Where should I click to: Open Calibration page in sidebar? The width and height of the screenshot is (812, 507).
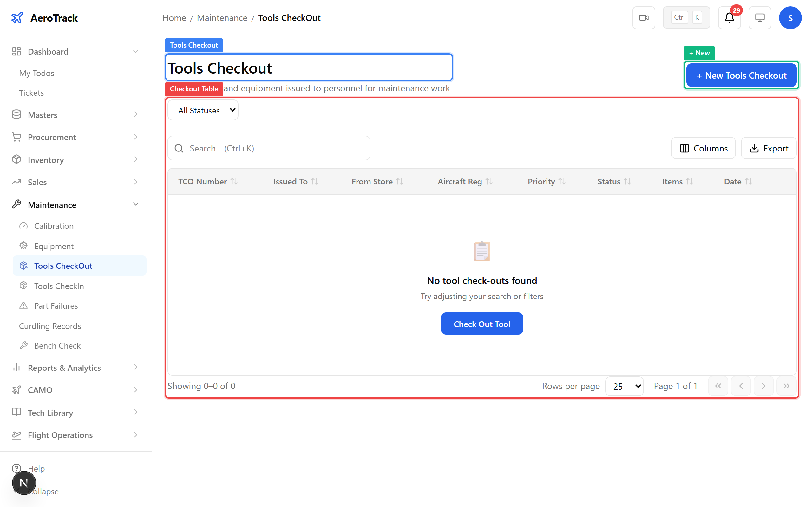(x=54, y=226)
